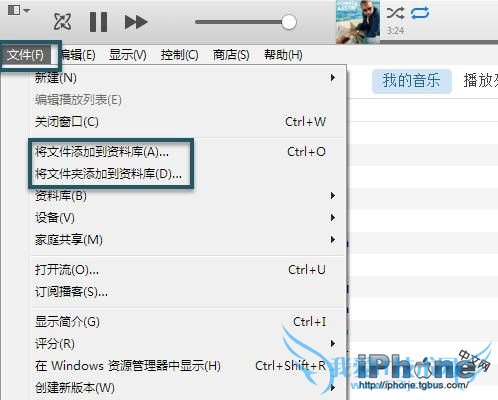Open the 文件(F) menu

pos(26,55)
